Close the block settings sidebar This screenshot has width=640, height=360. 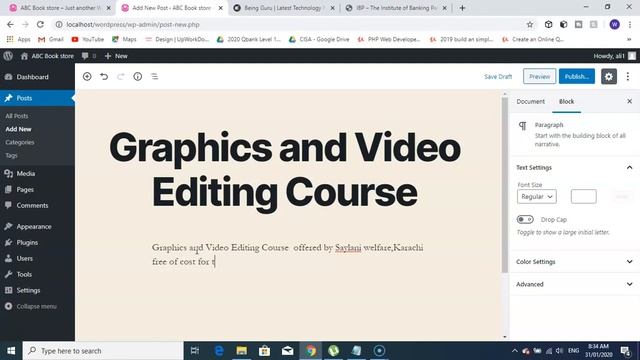click(629, 101)
